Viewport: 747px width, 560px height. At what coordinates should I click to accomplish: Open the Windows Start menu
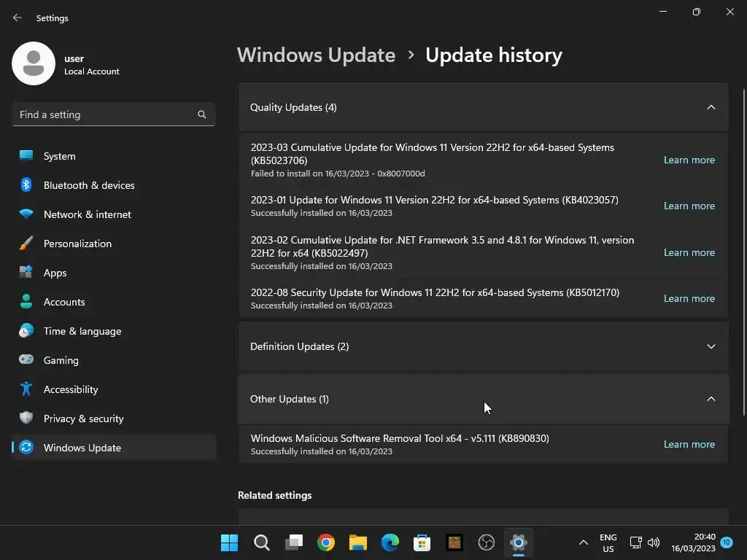[229, 542]
